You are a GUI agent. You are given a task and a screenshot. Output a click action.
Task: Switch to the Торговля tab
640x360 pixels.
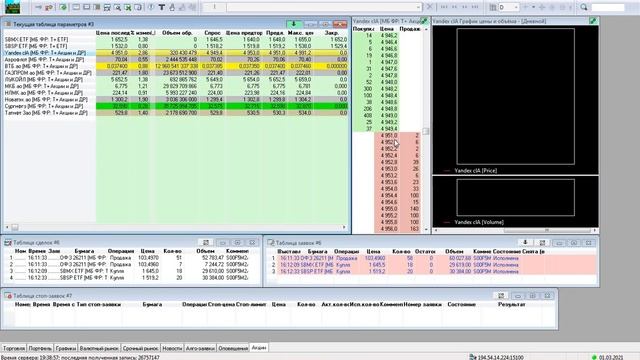tap(14, 348)
